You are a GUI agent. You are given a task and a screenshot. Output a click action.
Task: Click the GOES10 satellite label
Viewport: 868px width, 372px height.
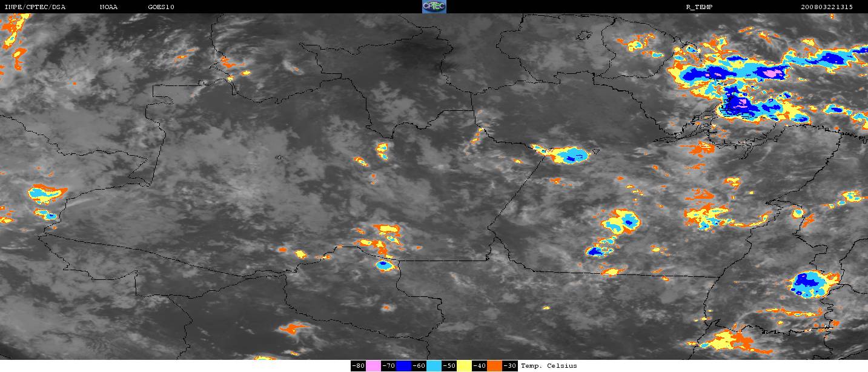161,7
